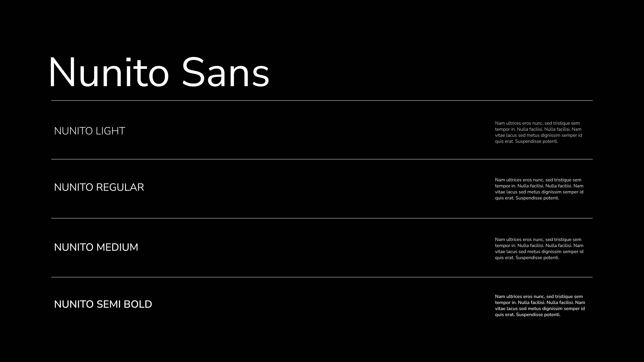Image resolution: width=644 pixels, height=362 pixels.
Task: Click the word MEDIUM in third row
Action: coord(117,247)
